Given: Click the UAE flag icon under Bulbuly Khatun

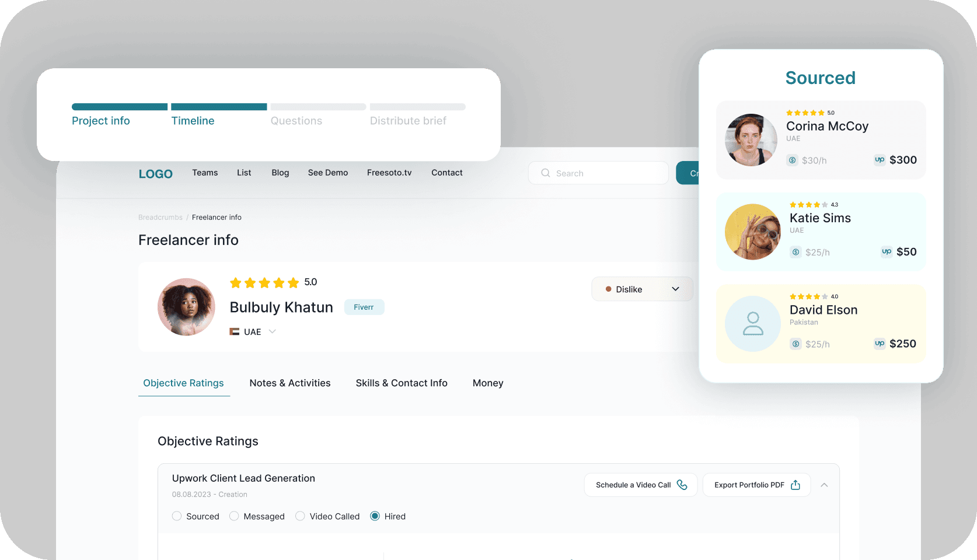Looking at the screenshot, I should pos(235,332).
